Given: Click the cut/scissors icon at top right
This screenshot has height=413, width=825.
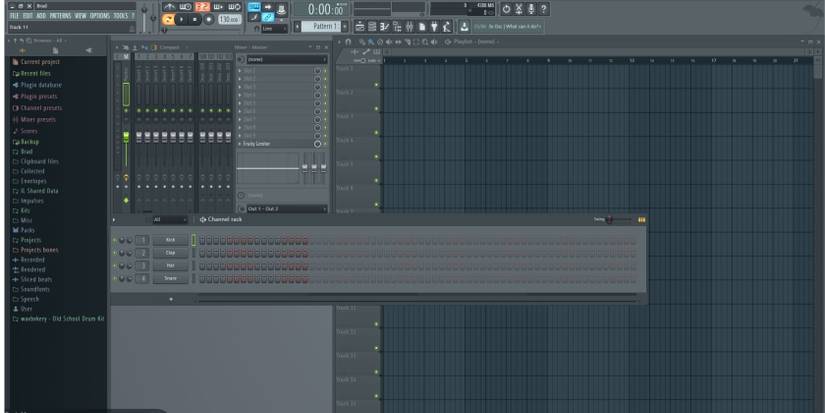Looking at the screenshot, I should 519,9.
